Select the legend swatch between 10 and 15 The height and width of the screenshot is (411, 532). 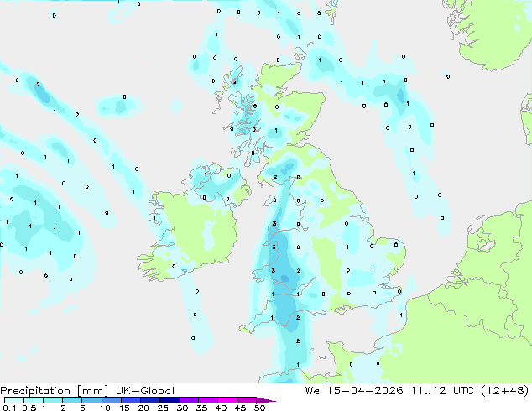pos(112,400)
